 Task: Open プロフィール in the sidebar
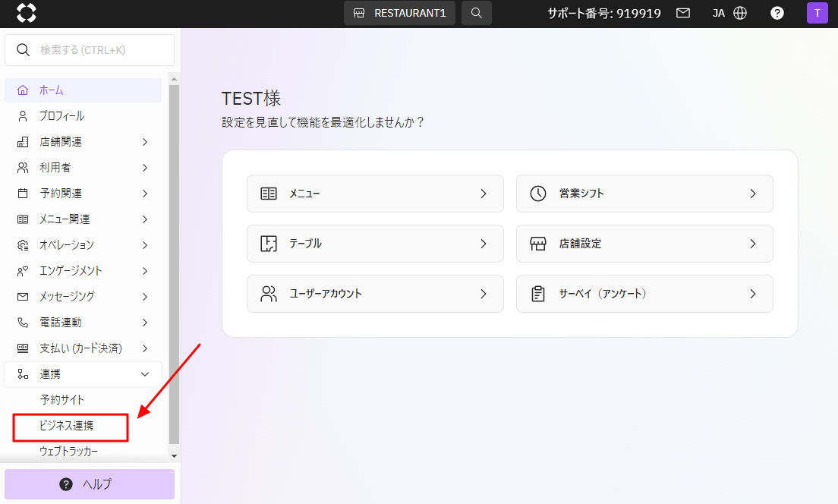pyautogui.click(x=61, y=116)
